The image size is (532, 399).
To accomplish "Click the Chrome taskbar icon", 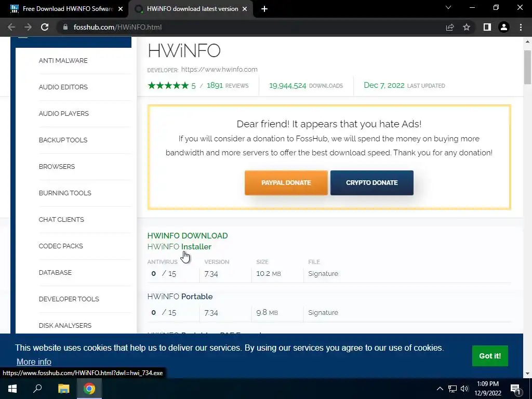I will pos(89,389).
